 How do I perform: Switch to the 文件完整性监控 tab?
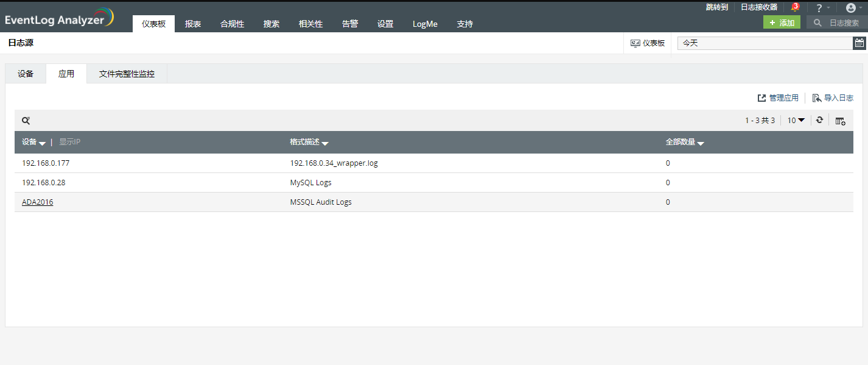[x=127, y=74]
